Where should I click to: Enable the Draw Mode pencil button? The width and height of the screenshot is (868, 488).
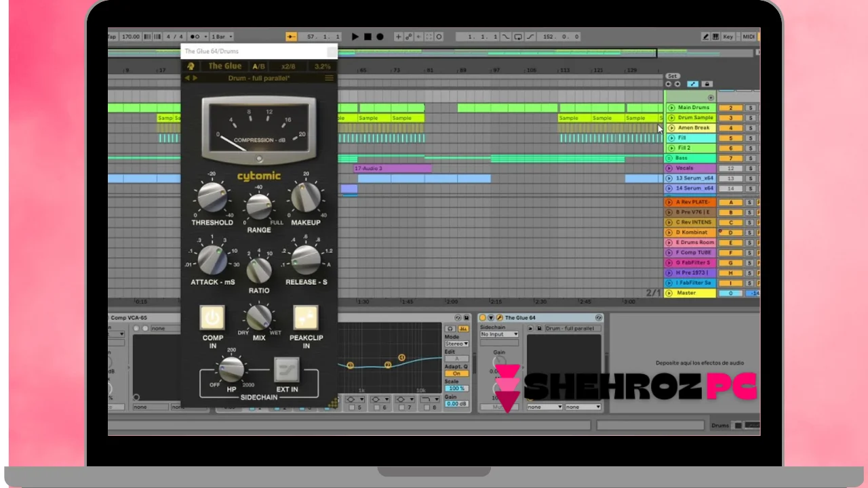coord(705,37)
